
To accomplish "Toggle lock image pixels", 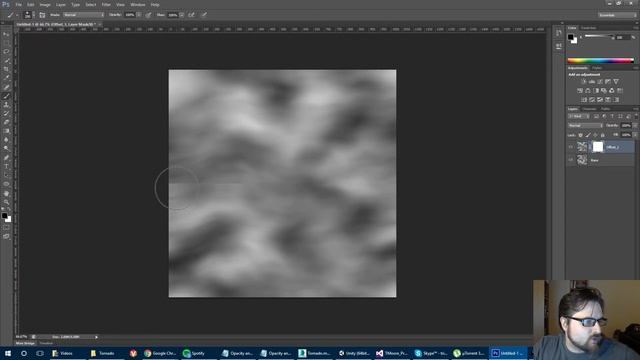I will click(x=588, y=135).
